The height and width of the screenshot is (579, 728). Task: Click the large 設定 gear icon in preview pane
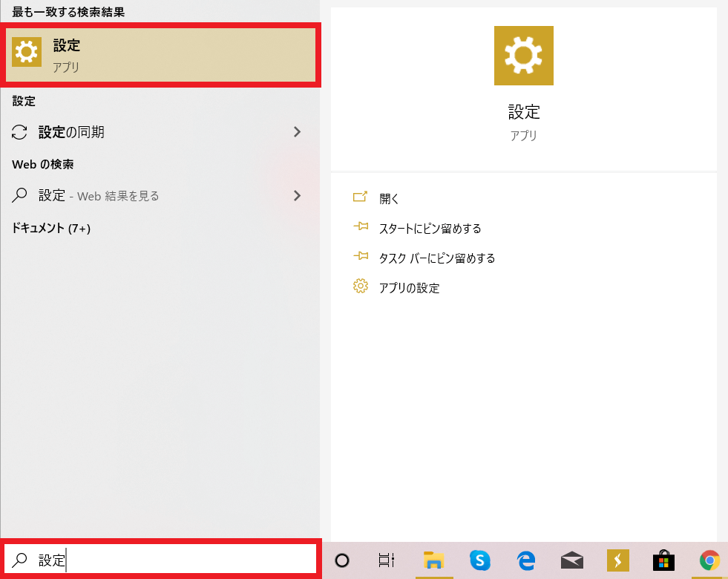[523, 56]
